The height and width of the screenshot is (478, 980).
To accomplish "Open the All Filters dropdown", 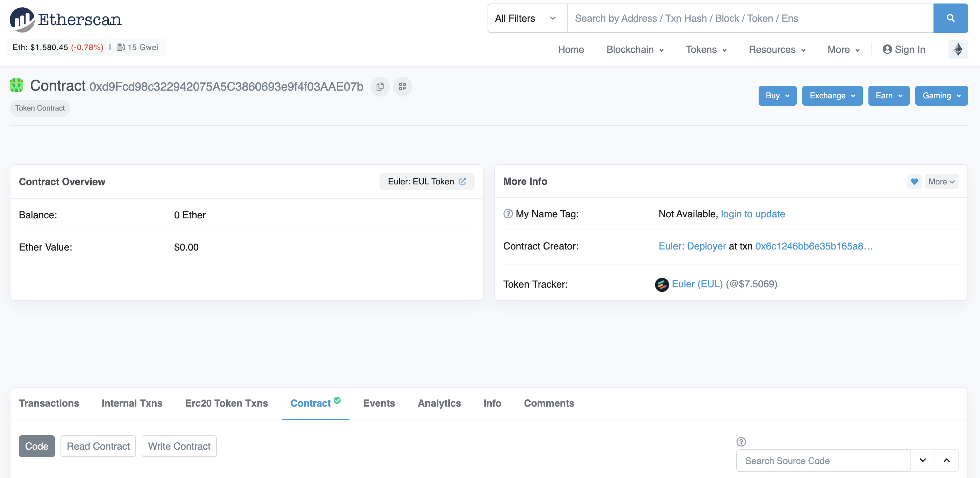I will coord(526,18).
